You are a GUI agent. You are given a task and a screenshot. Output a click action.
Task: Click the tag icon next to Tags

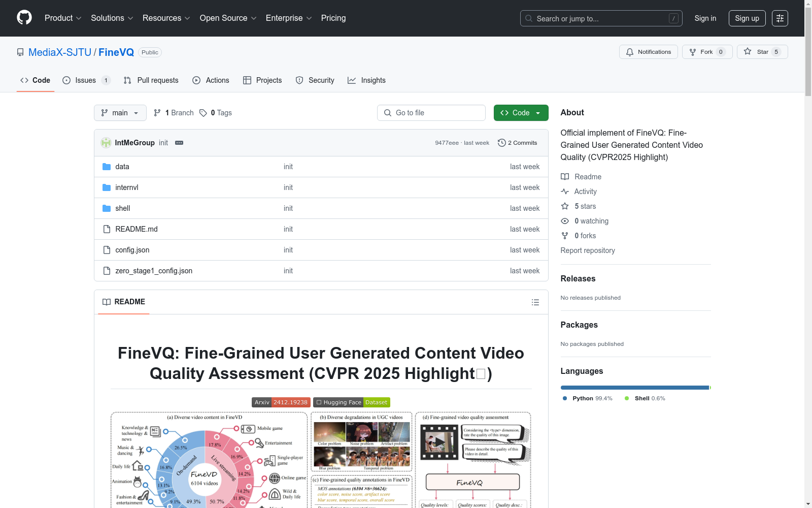203,113
